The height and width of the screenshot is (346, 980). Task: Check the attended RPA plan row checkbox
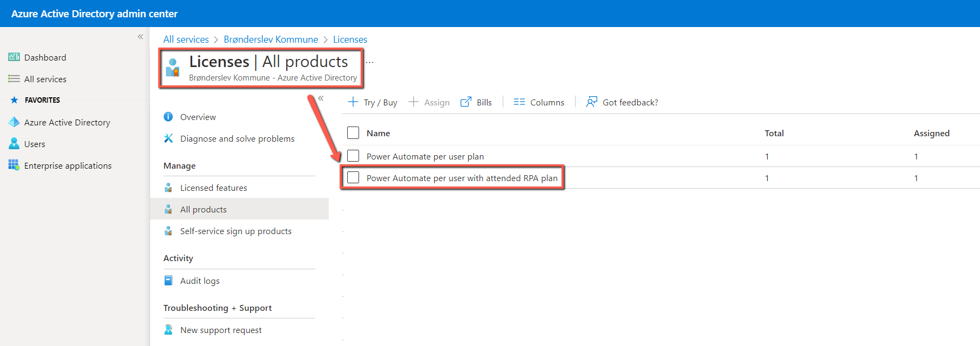[x=353, y=178]
